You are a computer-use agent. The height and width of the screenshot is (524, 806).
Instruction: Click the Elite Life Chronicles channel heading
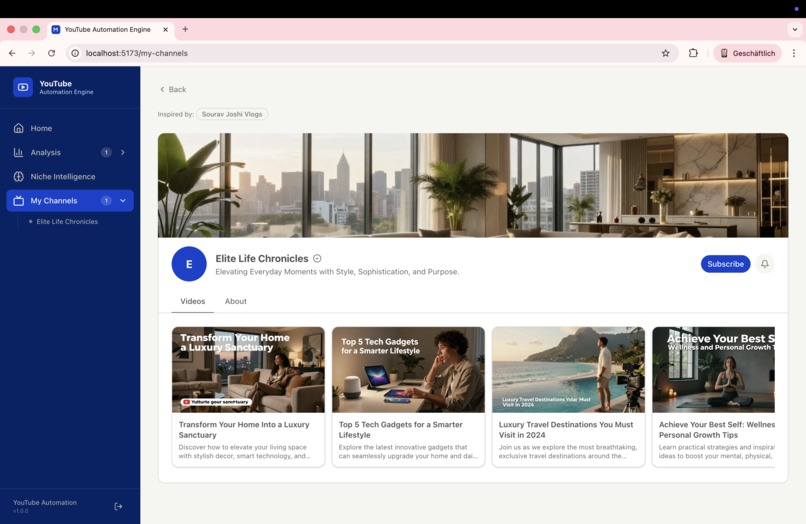[262, 259]
